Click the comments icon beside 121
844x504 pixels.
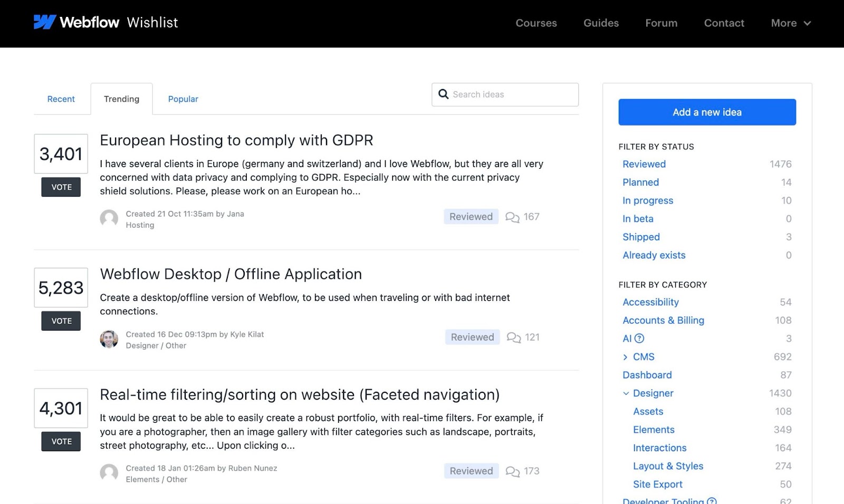click(514, 337)
